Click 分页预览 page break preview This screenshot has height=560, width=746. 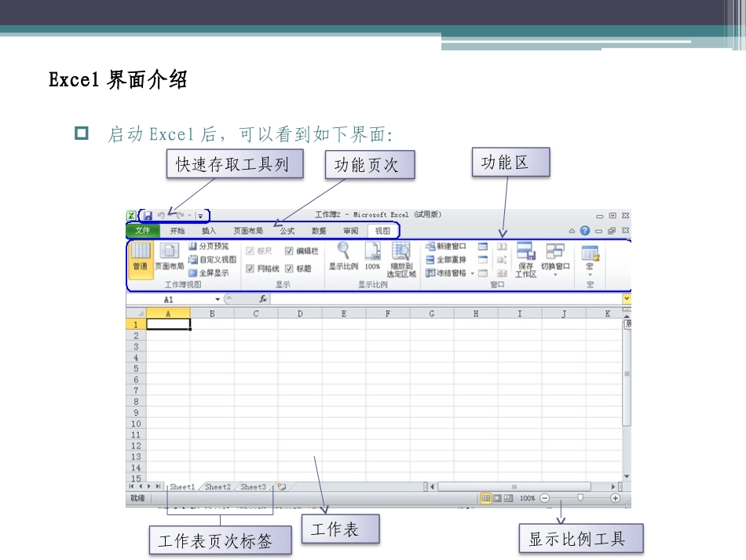(x=208, y=246)
